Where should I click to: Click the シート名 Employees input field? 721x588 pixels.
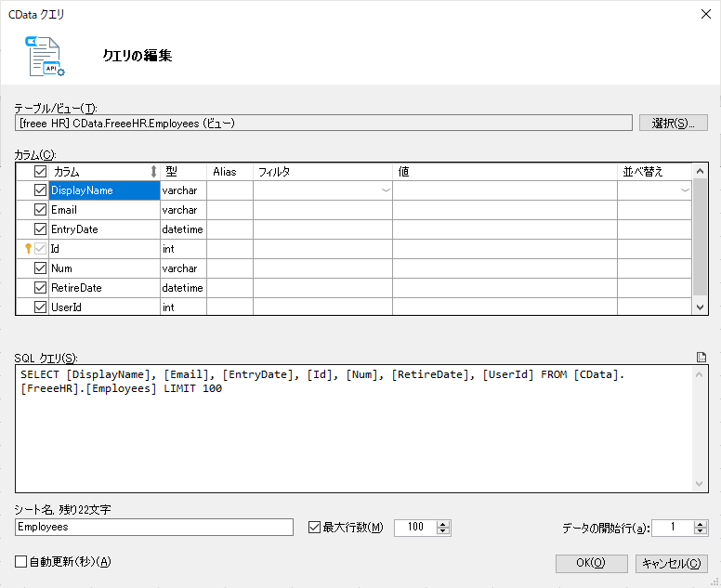[154, 528]
